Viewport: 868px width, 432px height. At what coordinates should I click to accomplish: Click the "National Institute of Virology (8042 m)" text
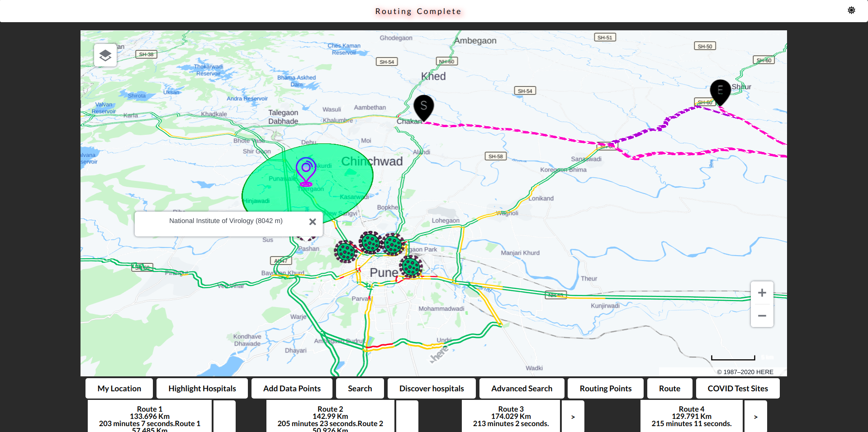point(226,221)
